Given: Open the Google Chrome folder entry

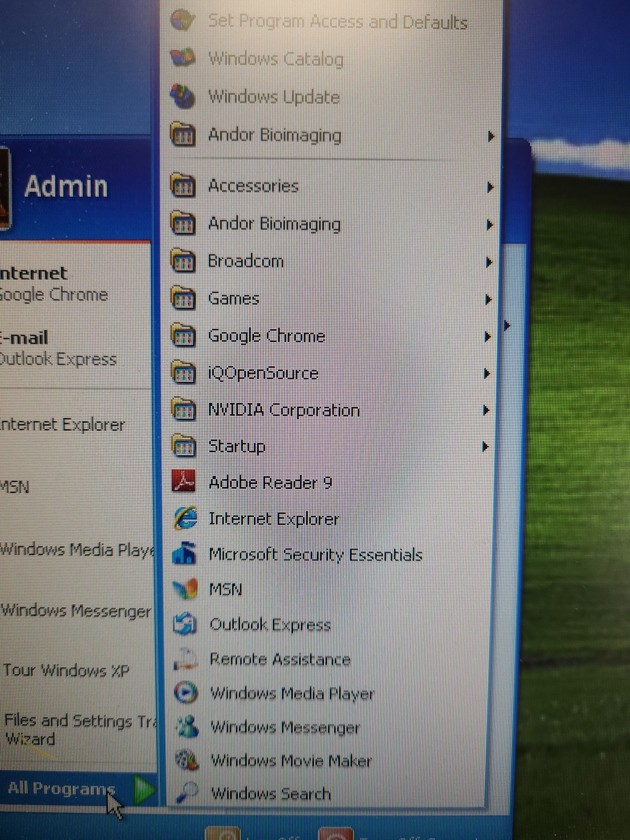Looking at the screenshot, I should [266, 336].
